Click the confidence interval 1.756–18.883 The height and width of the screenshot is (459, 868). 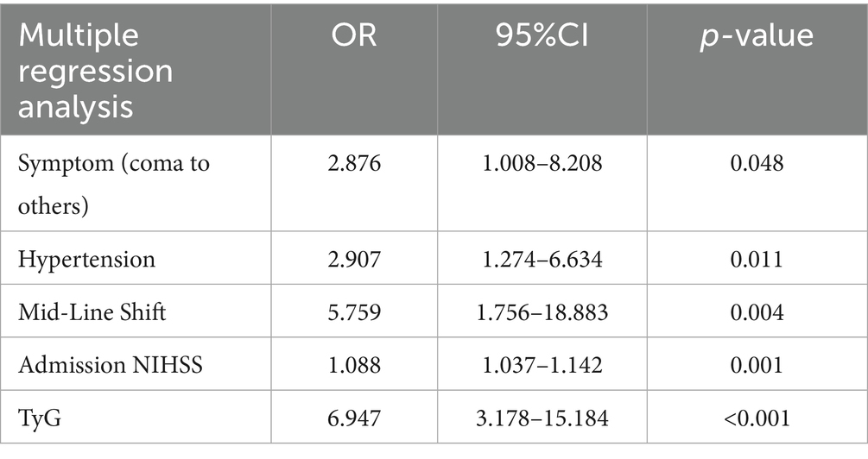(542, 311)
